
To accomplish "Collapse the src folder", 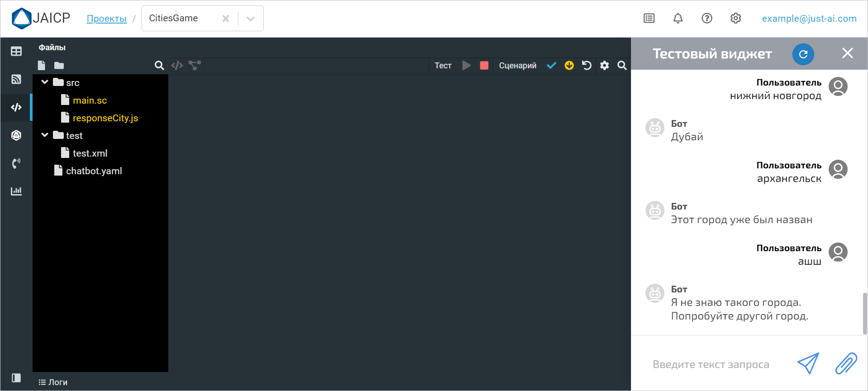I will (x=45, y=82).
